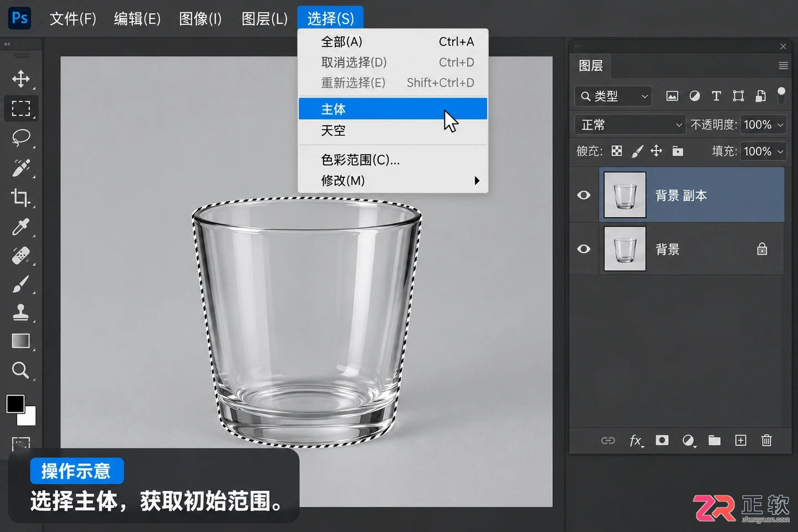The height and width of the screenshot is (532, 798).
Task: Open the Layers panel menu
Action: (x=783, y=66)
